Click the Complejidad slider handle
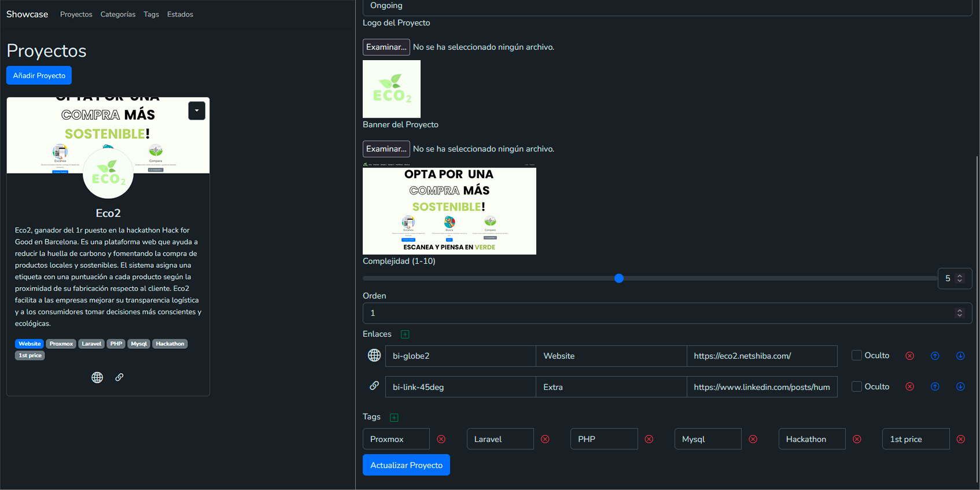 pos(619,278)
